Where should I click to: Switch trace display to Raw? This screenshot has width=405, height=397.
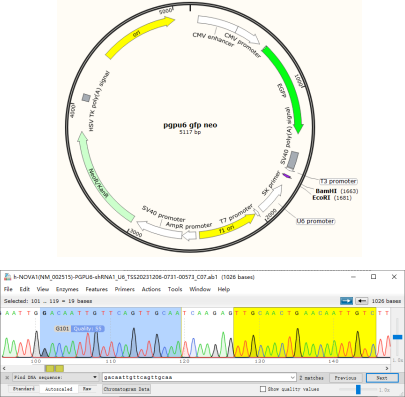[x=87, y=389]
